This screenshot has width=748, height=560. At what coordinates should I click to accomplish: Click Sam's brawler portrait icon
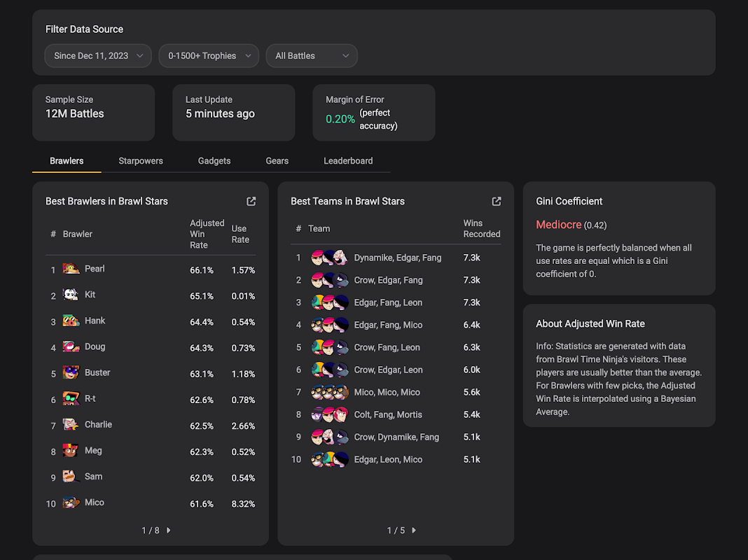pyautogui.click(x=71, y=477)
